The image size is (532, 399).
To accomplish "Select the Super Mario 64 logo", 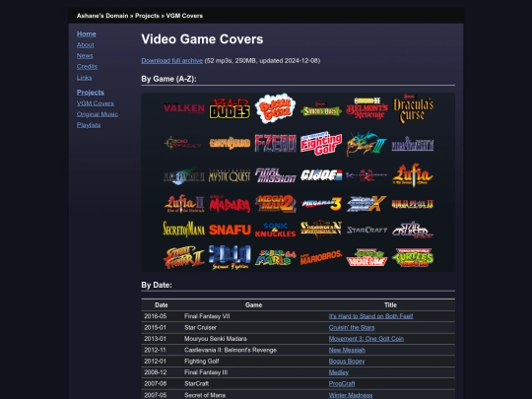I will (275, 257).
